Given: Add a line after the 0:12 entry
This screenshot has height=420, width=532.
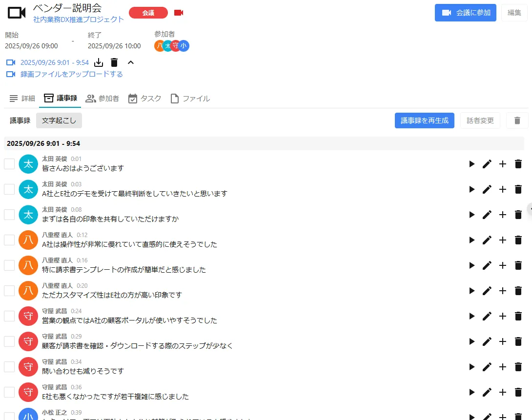Looking at the screenshot, I should click(503, 240).
